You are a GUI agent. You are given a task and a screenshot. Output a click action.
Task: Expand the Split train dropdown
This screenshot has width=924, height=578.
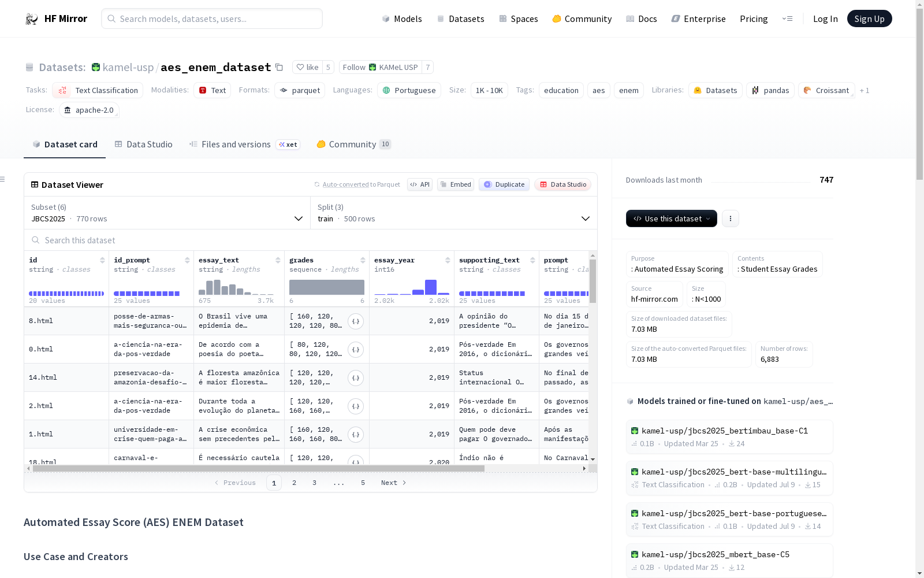tap(454, 213)
